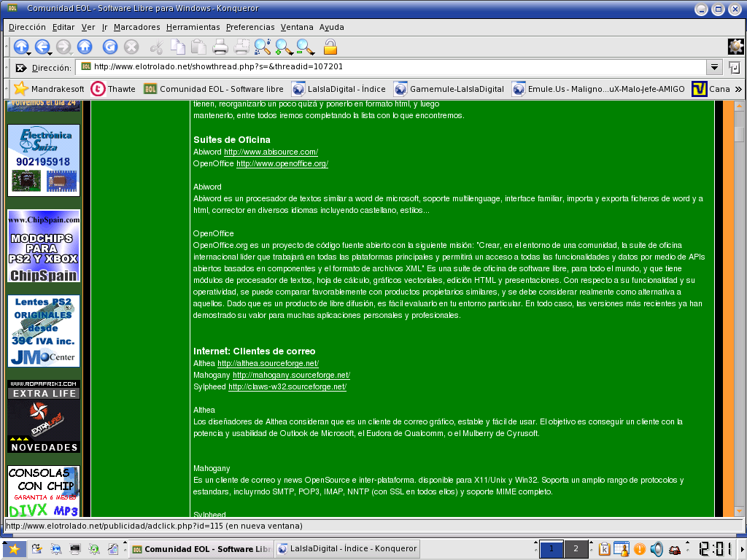Open the address history dropdown arrow
747x560 pixels.
coord(714,67)
